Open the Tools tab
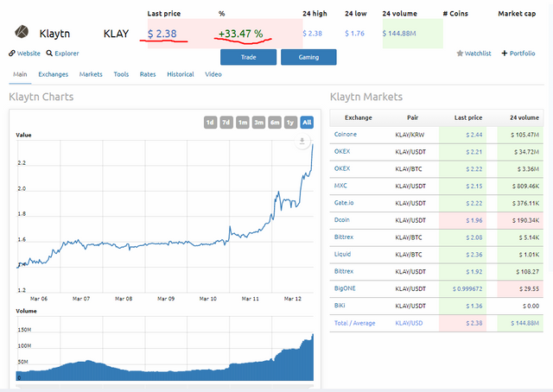The image size is (553, 392). 121,74
